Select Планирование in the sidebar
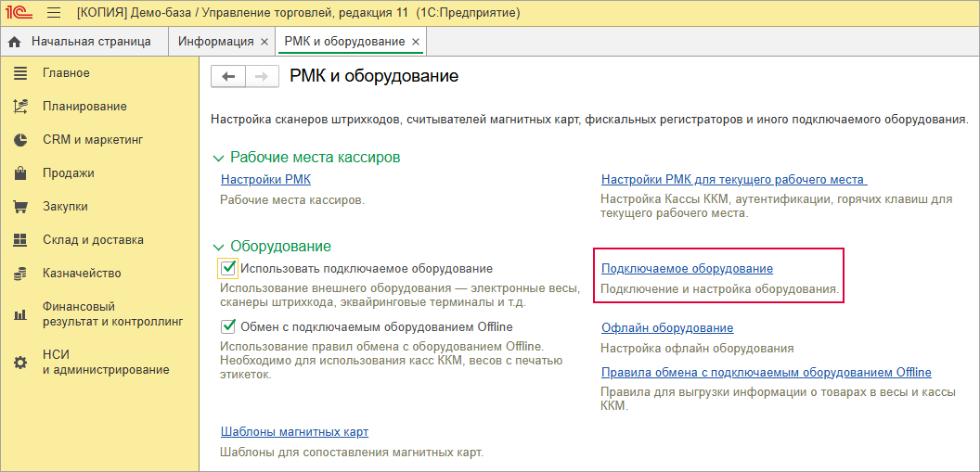 click(85, 106)
